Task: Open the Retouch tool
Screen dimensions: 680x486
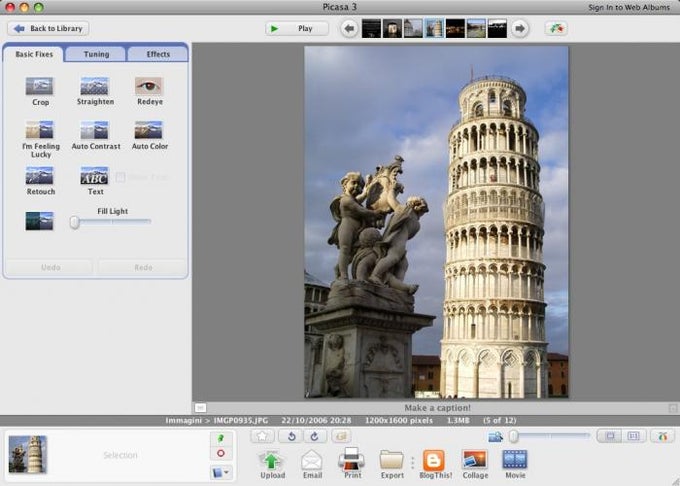Action: pos(40,180)
